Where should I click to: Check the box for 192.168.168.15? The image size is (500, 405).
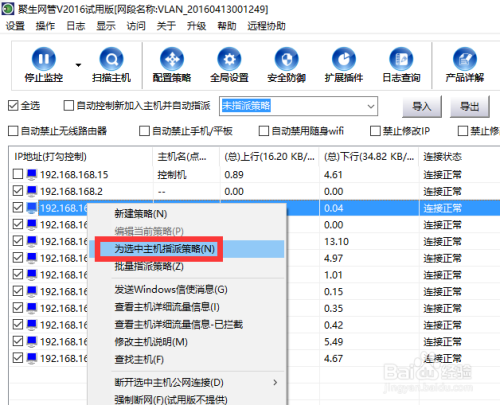pyautogui.click(x=18, y=174)
